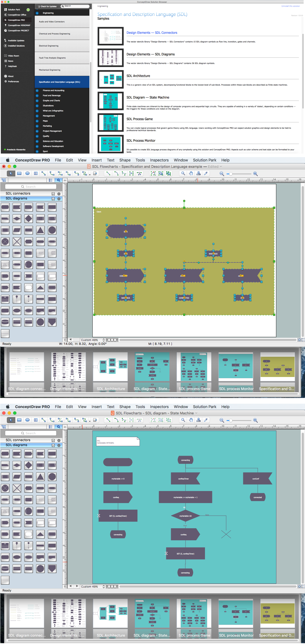Open Apple menu in the Specification example window

(8, 160)
